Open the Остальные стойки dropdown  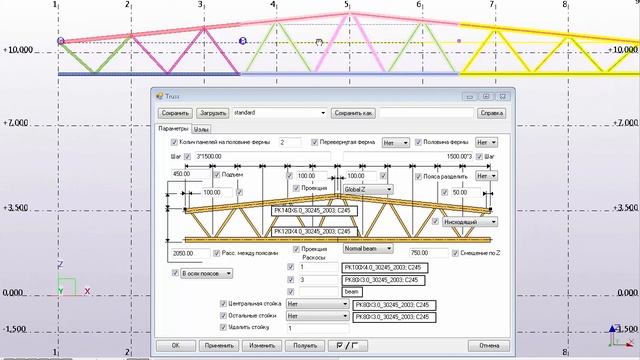(x=317, y=316)
